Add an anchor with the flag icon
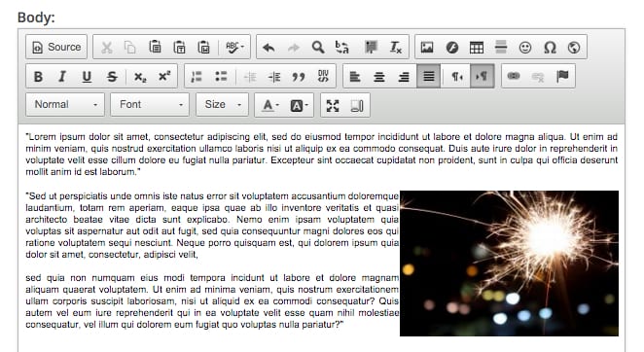Viewport: 644px width, 352px height. coord(562,77)
